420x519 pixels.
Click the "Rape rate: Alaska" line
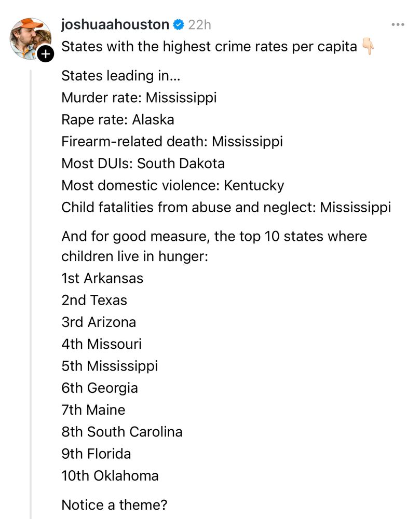(x=118, y=120)
